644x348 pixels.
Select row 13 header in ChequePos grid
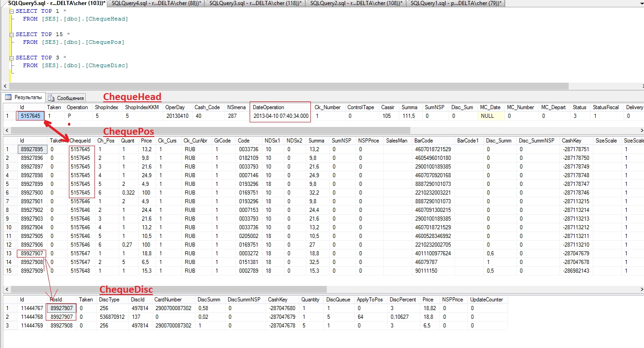coord(9,253)
